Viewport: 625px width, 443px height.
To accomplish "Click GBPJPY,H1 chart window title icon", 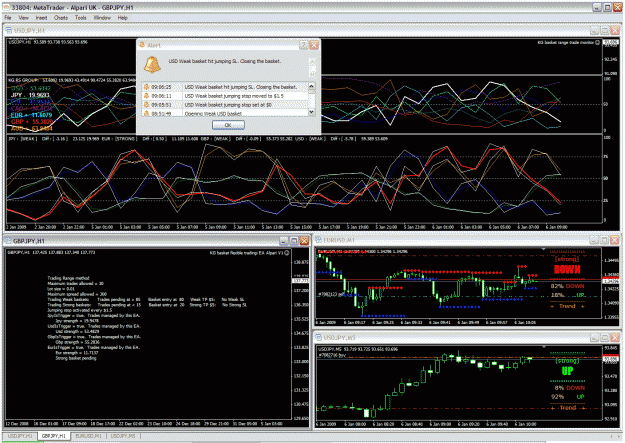I will [8, 241].
